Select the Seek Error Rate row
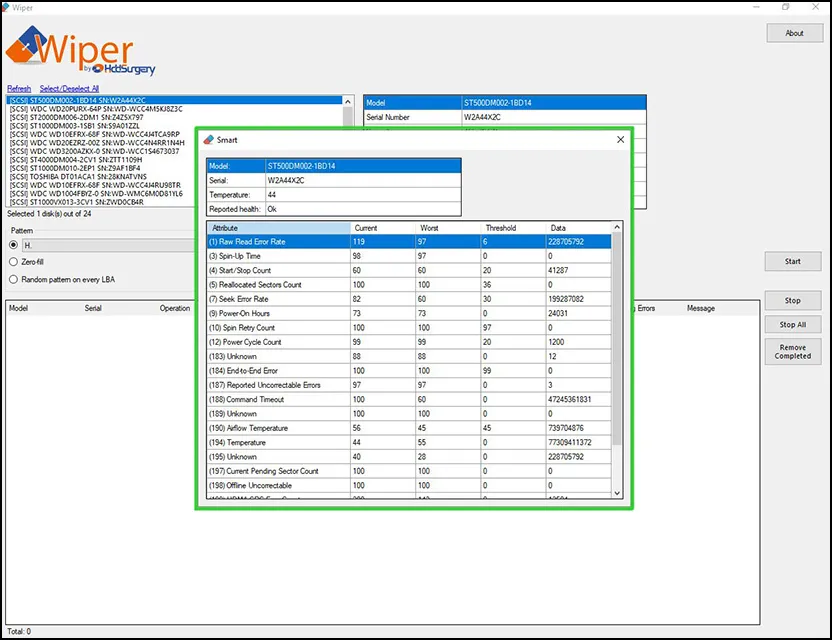This screenshot has height=640, width=832. point(409,299)
